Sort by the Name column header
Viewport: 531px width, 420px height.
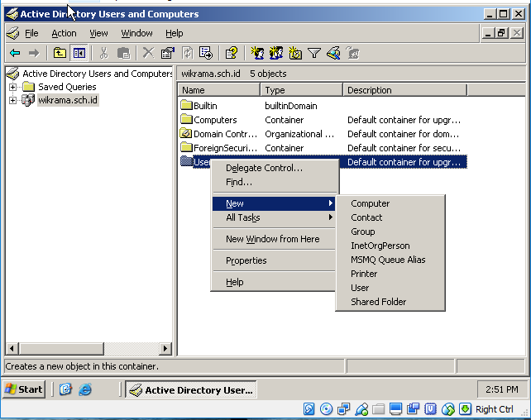point(219,90)
